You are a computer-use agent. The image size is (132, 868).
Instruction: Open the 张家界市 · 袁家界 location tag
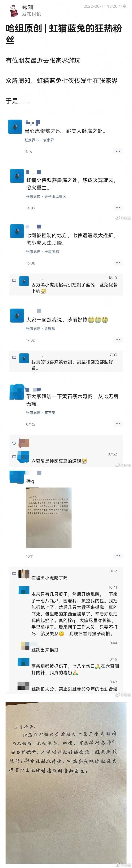click(39, 140)
